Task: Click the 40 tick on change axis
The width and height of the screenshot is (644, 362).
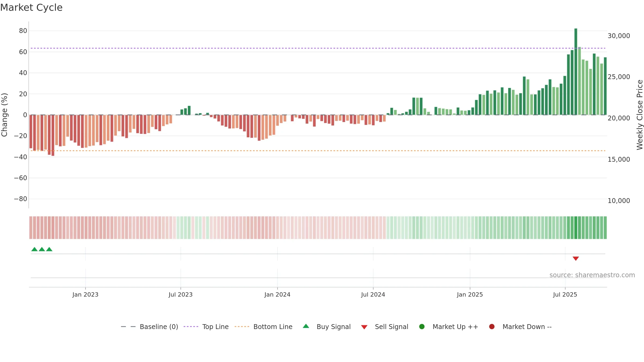Action: click(23, 73)
